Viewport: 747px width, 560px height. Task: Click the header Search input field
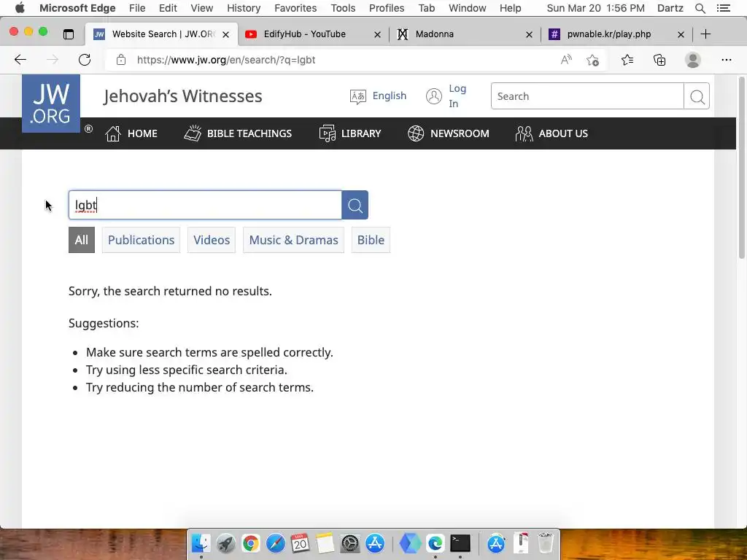pos(587,96)
